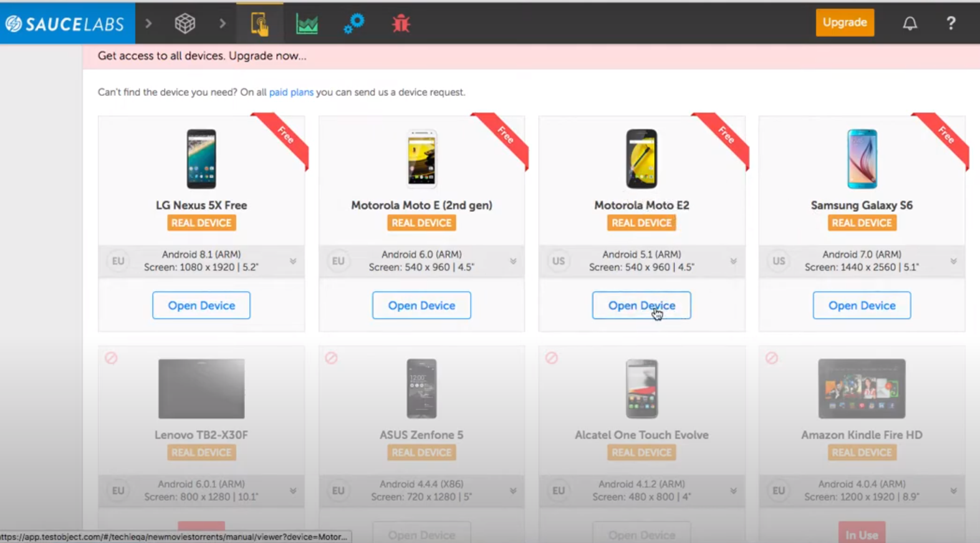The width and height of the screenshot is (980, 543).
Task: Open Device for LG Nexus 5X Free
Action: coord(201,305)
